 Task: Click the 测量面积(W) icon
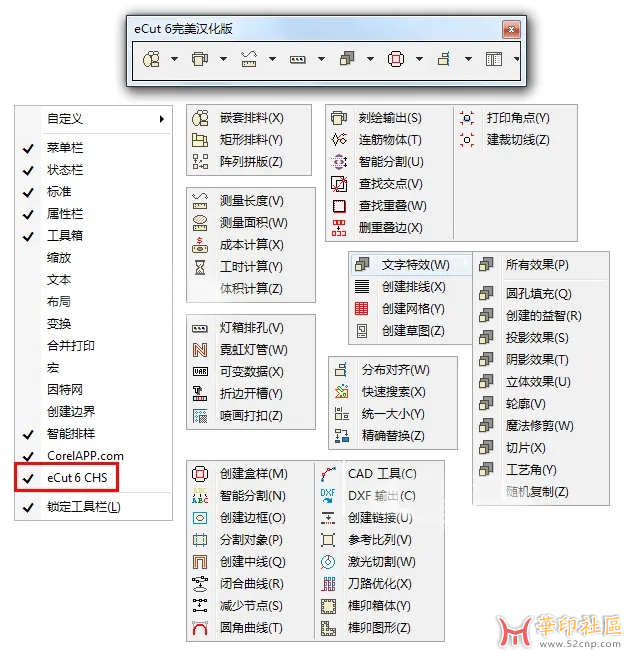click(200, 223)
